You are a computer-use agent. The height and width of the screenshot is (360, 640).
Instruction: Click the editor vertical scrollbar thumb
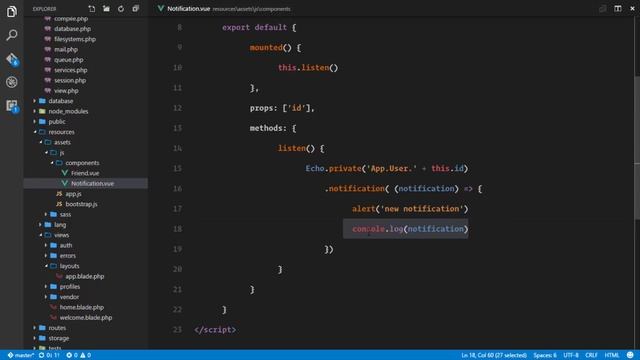click(637, 147)
